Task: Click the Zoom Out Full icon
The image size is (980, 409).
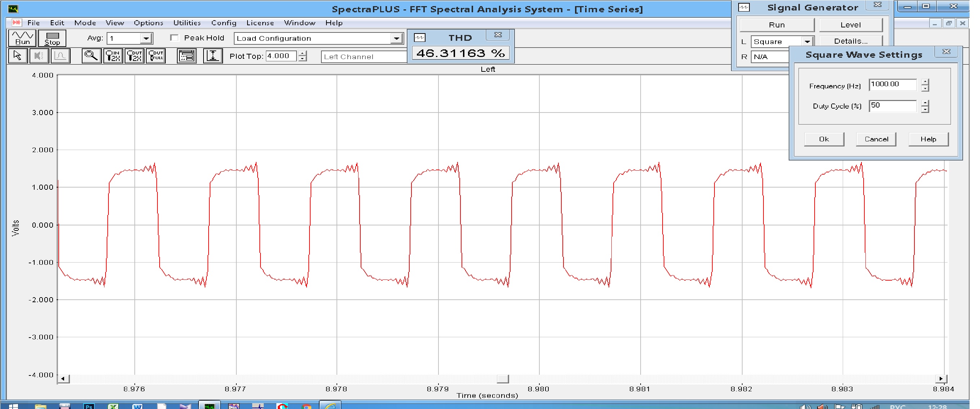Action: pos(156,56)
